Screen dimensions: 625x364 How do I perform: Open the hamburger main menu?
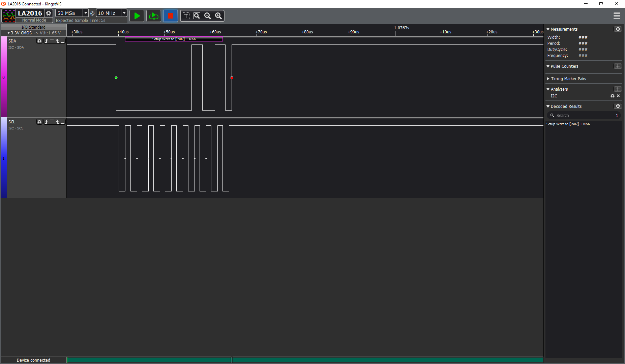(617, 16)
